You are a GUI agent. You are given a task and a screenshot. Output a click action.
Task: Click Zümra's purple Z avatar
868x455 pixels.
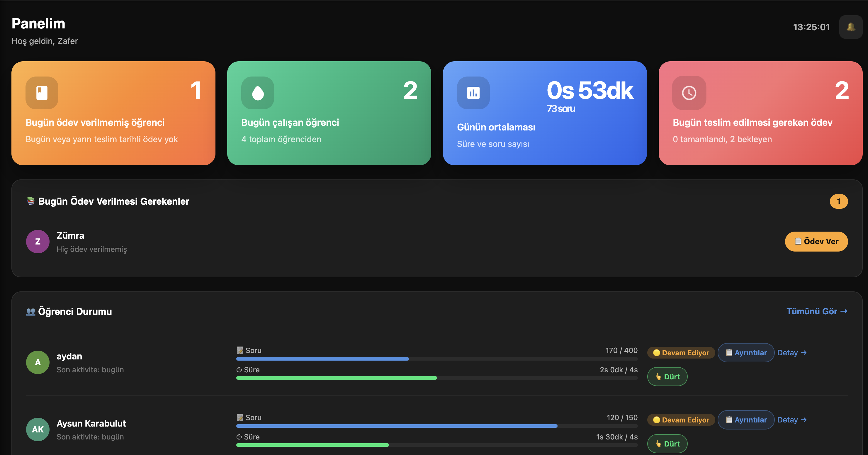pyautogui.click(x=38, y=241)
